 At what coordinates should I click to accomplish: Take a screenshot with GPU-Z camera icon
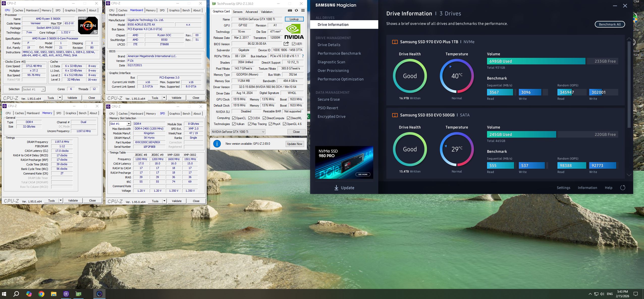click(x=290, y=10)
